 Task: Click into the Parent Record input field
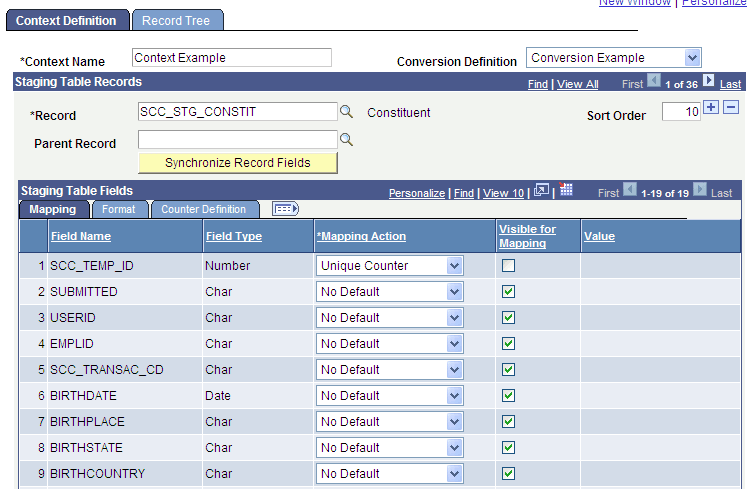click(x=238, y=140)
